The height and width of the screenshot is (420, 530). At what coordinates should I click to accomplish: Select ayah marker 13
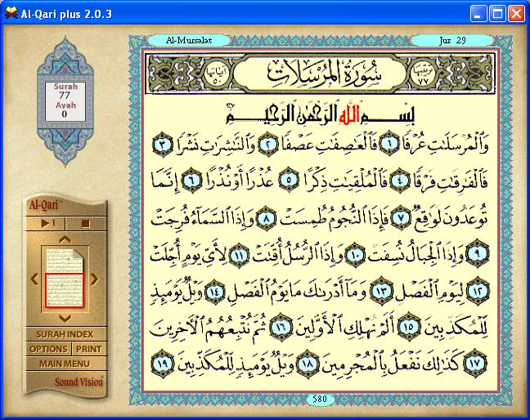pos(381,291)
